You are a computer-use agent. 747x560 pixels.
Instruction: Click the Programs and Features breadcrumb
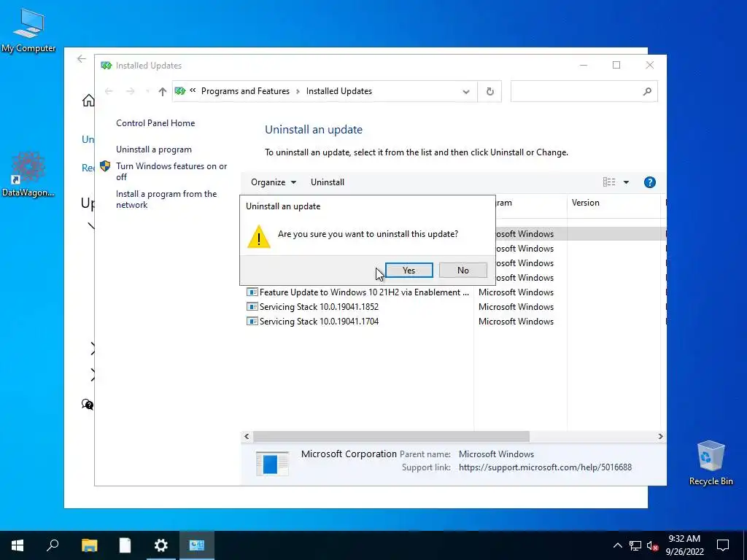pos(245,91)
